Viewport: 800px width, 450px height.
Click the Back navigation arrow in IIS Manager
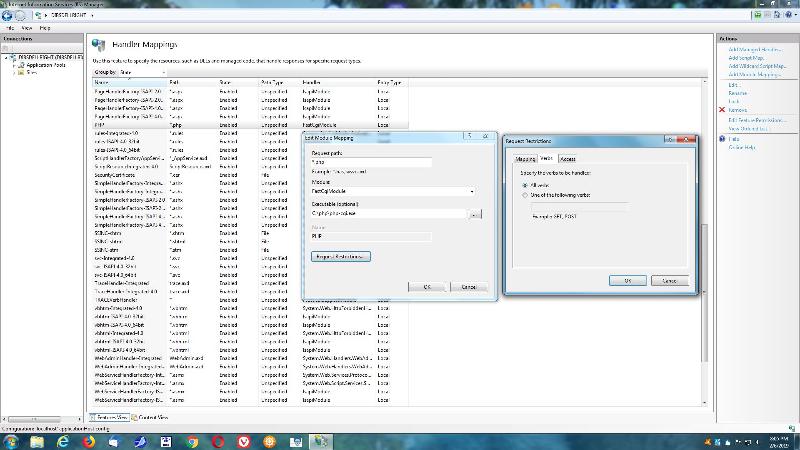(x=8, y=17)
